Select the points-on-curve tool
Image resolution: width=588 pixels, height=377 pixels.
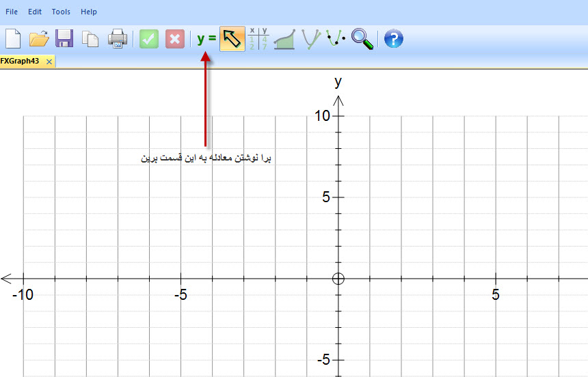pyautogui.click(x=336, y=38)
